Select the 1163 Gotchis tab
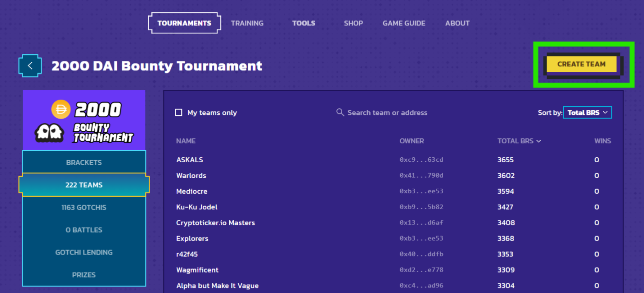 [84, 207]
